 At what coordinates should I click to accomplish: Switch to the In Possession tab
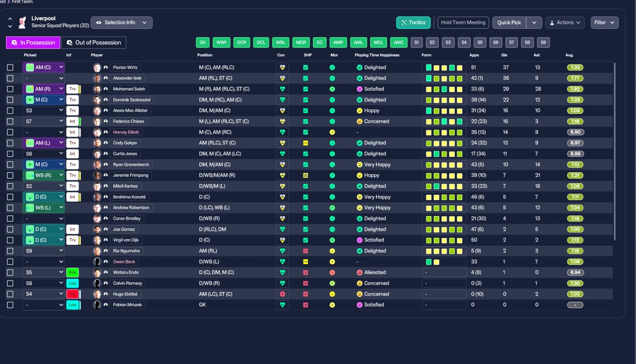tap(33, 43)
